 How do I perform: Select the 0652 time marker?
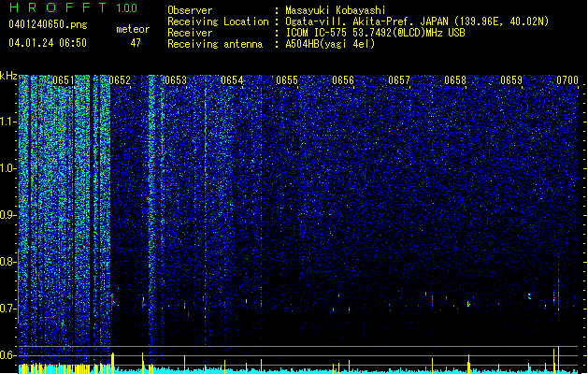(x=120, y=80)
